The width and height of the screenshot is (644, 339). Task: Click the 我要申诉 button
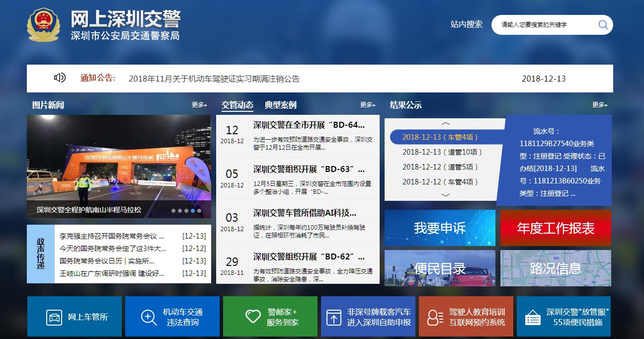[x=440, y=228]
